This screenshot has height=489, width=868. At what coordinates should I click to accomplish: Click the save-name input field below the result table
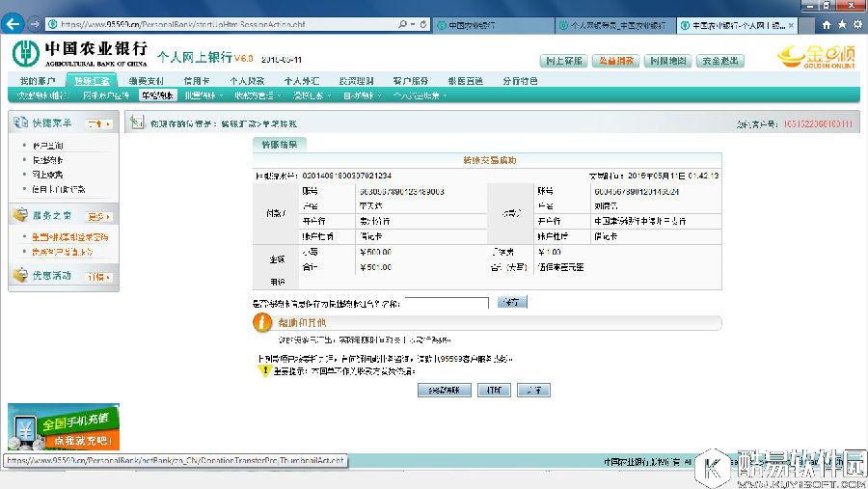pyautogui.click(x=447, y=303)
